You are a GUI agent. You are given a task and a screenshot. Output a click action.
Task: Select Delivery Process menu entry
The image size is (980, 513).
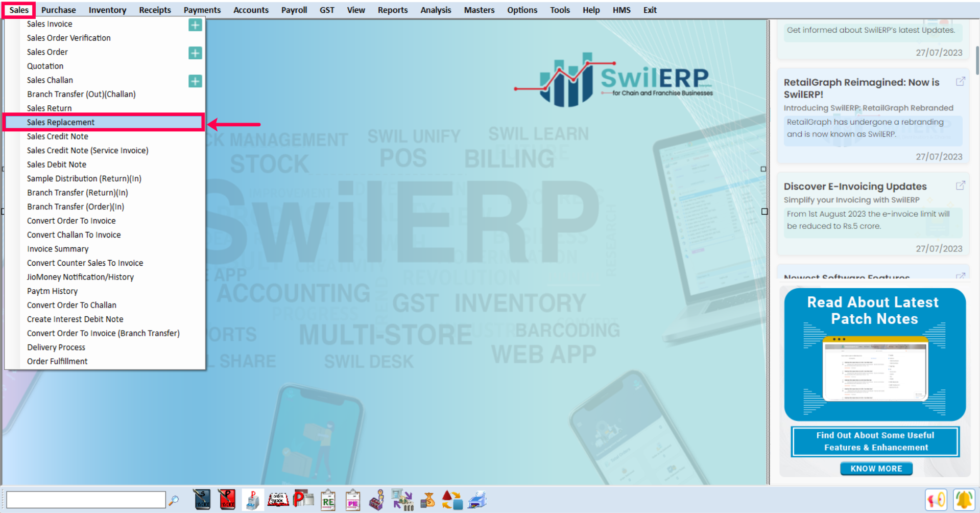pos(104,347)
